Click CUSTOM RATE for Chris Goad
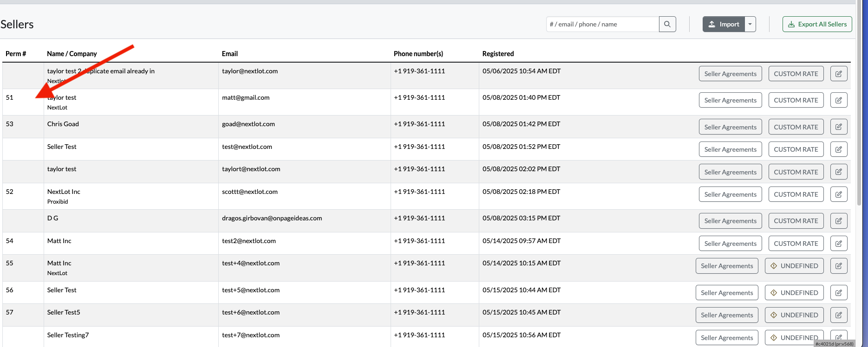 [x=796, y=127]
